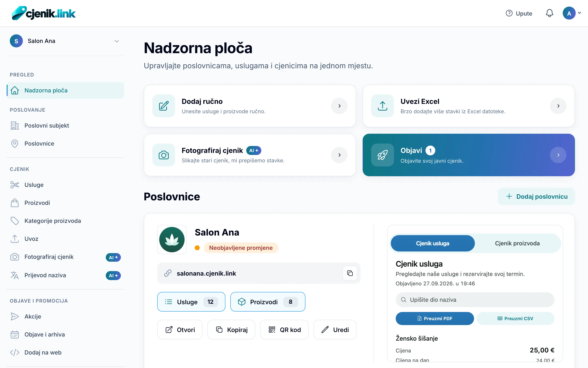The image size is (588, 368).
Task: Open Usluge in sidebar
Action: coord(65,185)
